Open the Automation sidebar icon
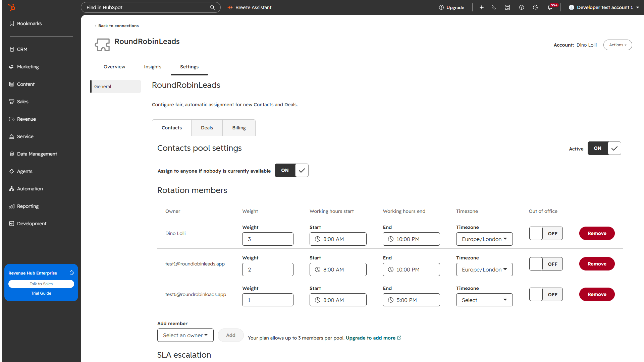This screenshot has height=362, width=644. point(12,189)
